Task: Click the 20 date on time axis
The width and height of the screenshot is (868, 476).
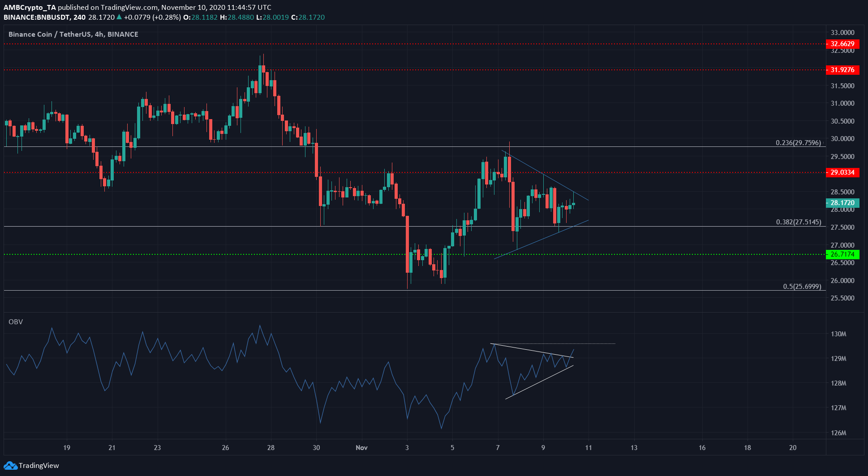Action: [x=793, y=448]
